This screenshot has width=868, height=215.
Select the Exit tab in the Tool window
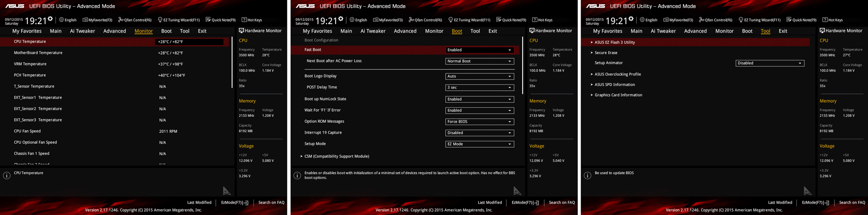pos(783,31)
